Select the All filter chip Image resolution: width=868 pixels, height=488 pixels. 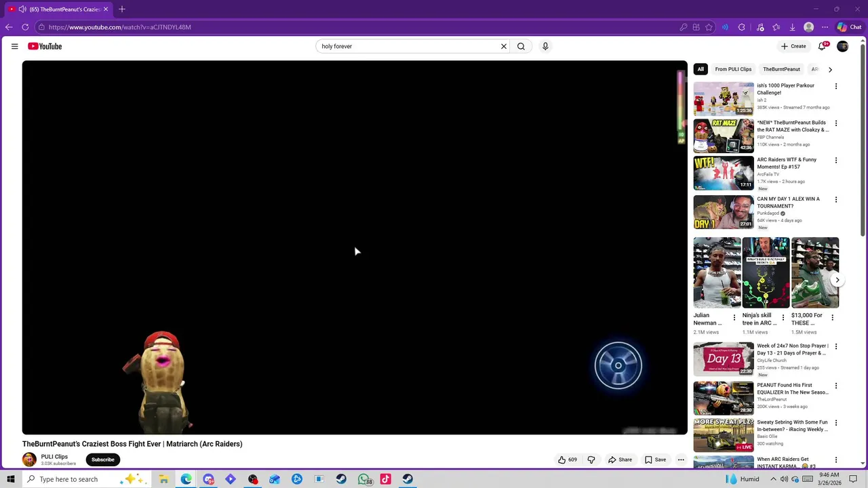(x=701, y=69)
